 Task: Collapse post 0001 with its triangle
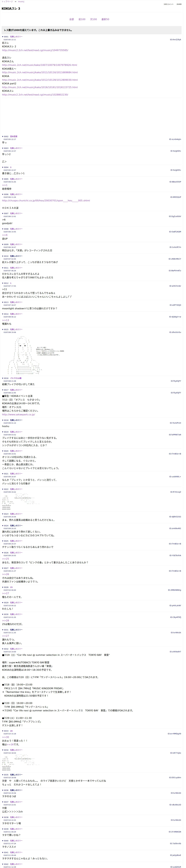click(3, 37)
